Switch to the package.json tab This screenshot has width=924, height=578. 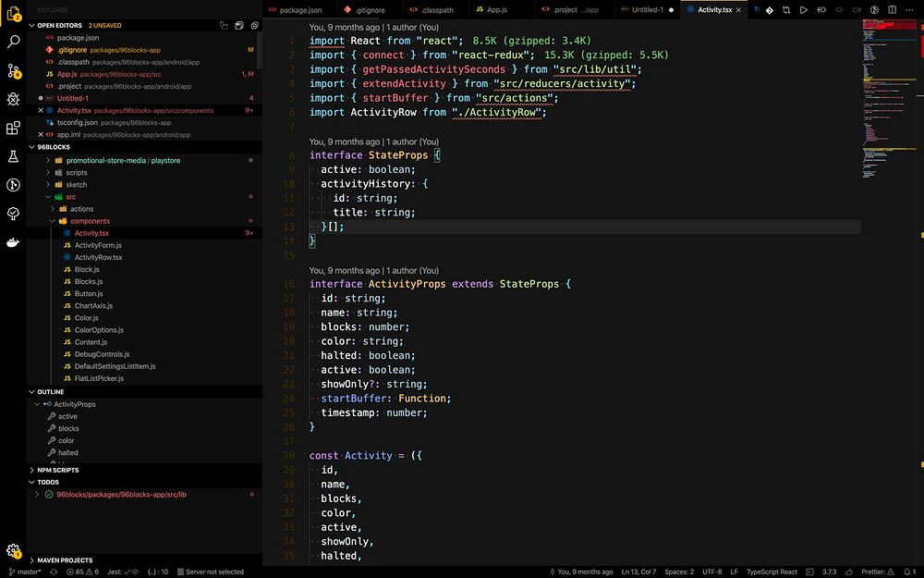[x=299, y=9]
